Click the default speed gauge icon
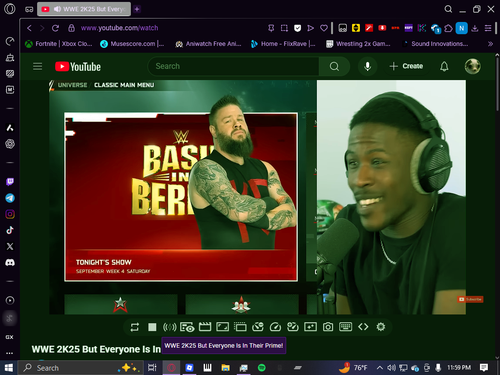The image size is (500, 375). click(x=275, y=327)
